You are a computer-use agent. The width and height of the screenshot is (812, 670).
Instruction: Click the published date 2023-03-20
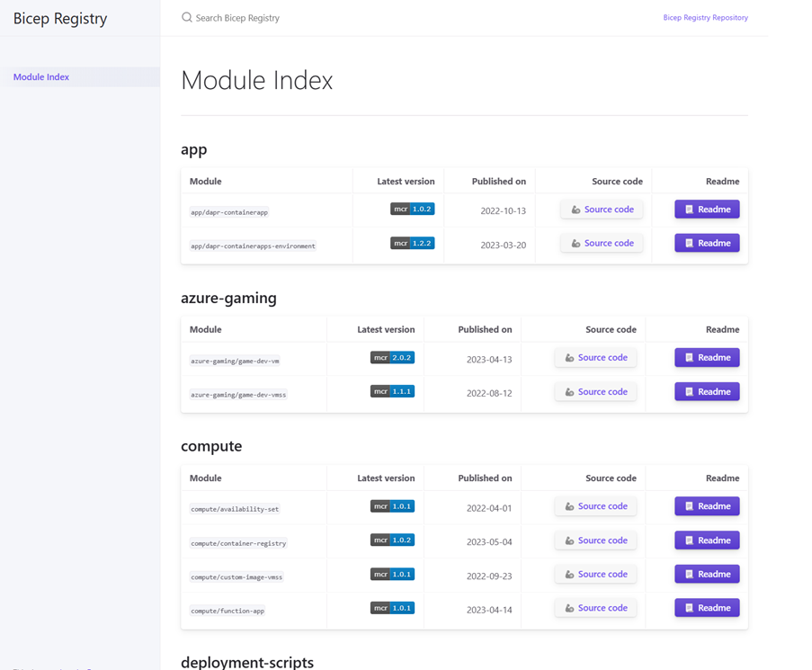pyautogui.click(x=503, y=245)
